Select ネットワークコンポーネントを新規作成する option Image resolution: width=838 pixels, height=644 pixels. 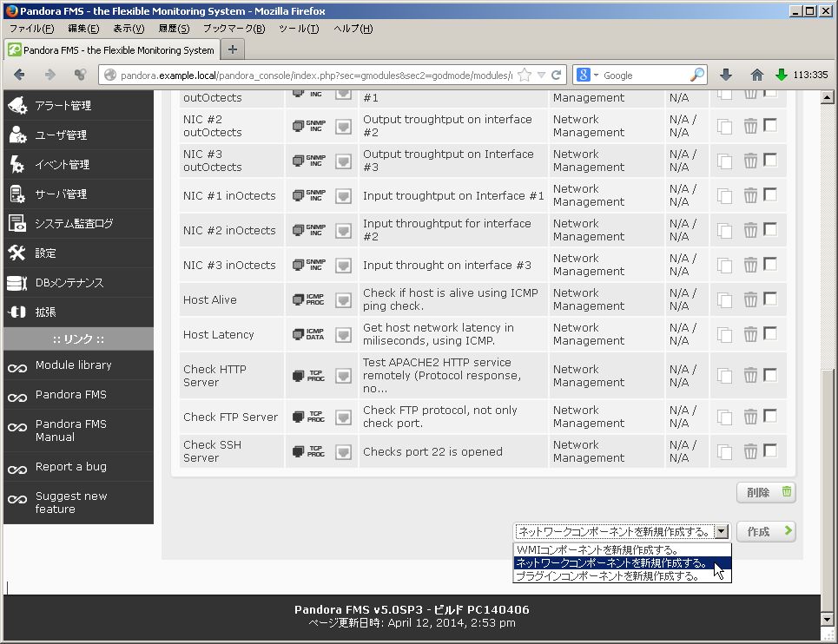(x=622, y=562)
